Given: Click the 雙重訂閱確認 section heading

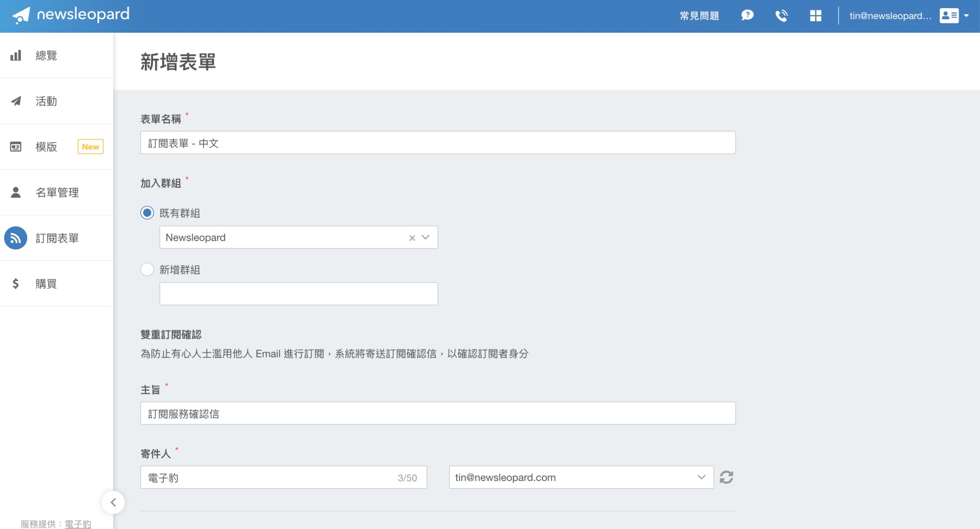Looking at the screenshot, I should (171, 335).
